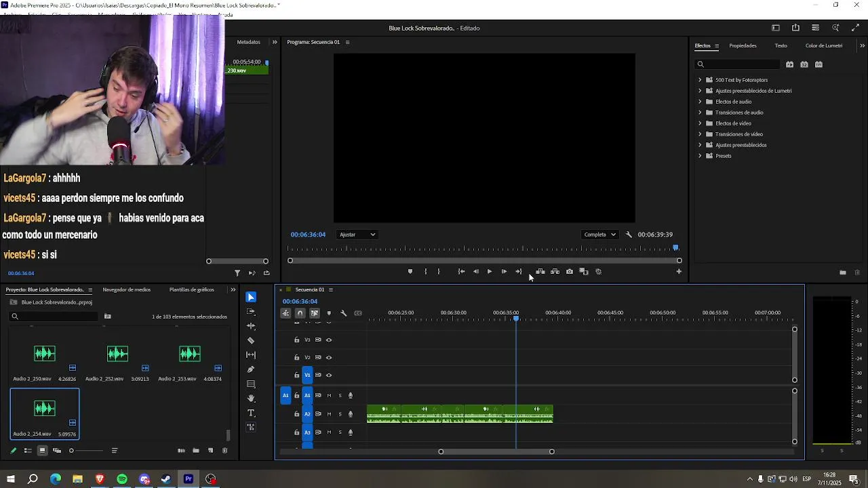868x488 pixels.
Task: Expand the Presets folder
Action: point(700,156)
